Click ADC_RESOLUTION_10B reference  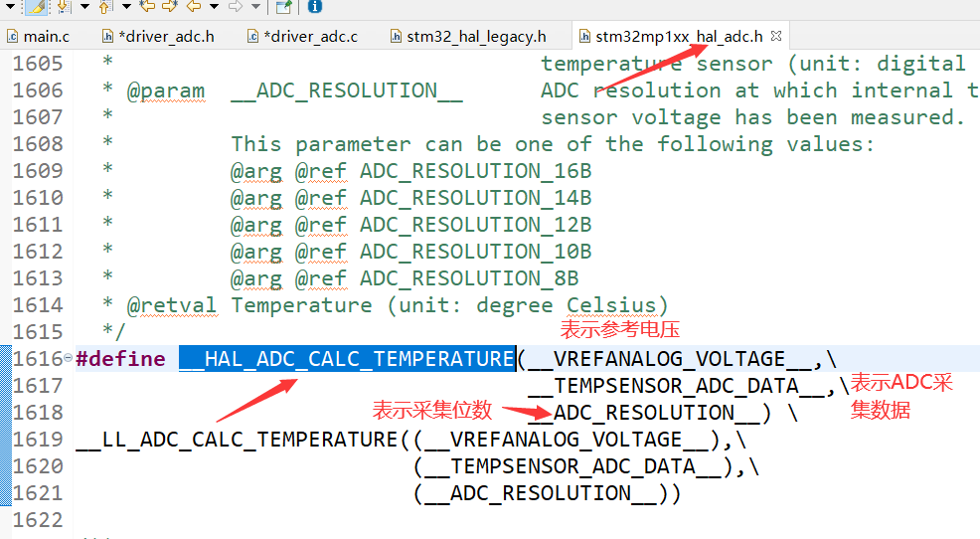[x=476, y=252]
